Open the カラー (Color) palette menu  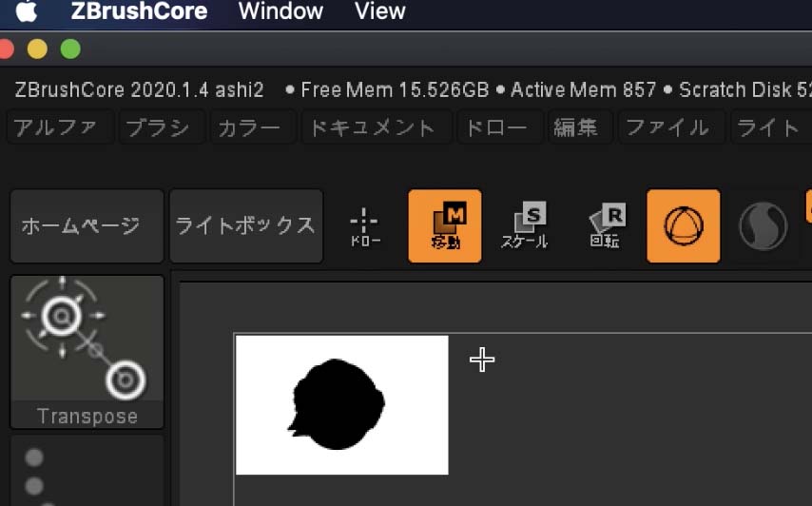[x=253, y=127]
